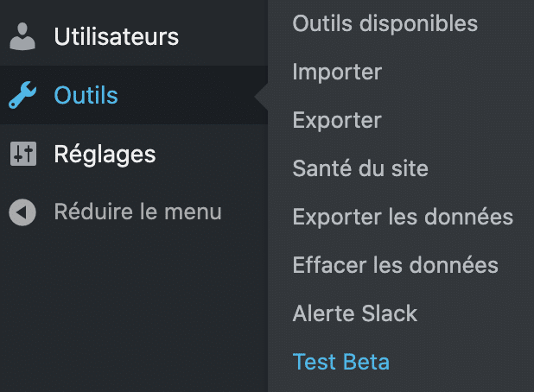Image resolution: width=534 pixels, height=392 pixels.
Task: Click the Réglages sliders icon
Action: (x=23, y=154)
